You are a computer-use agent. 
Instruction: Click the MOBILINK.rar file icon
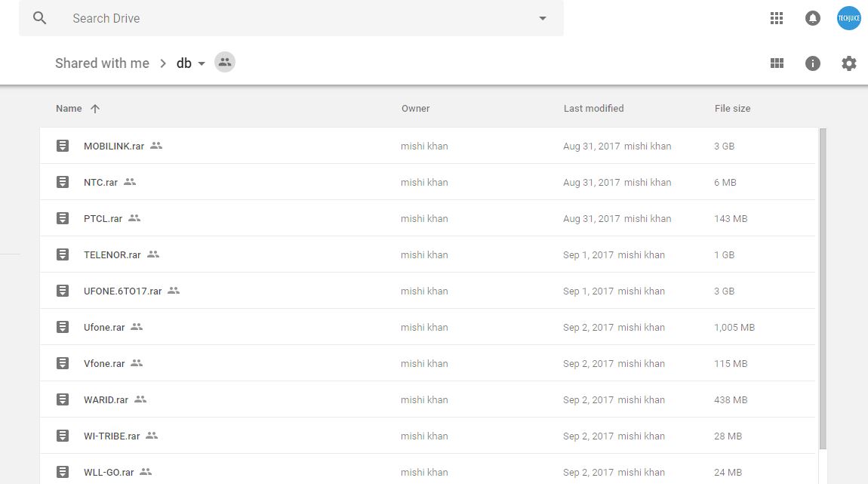(x=63, y=146)
